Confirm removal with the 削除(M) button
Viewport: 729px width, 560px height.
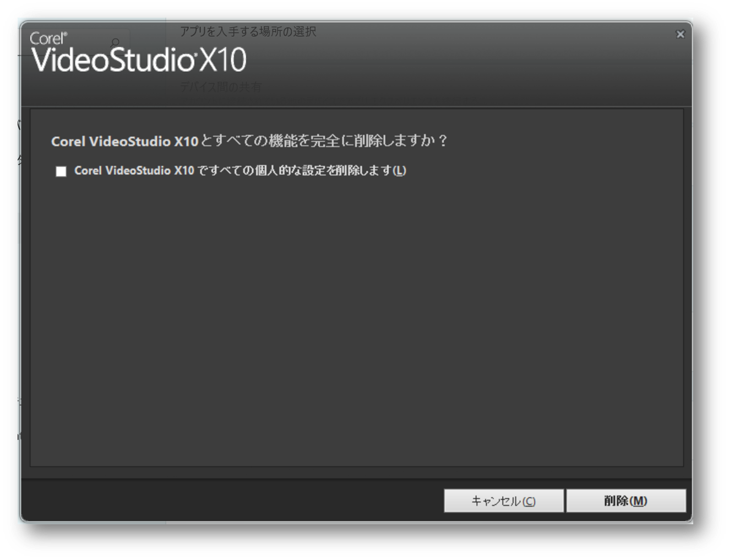(626, 501)
